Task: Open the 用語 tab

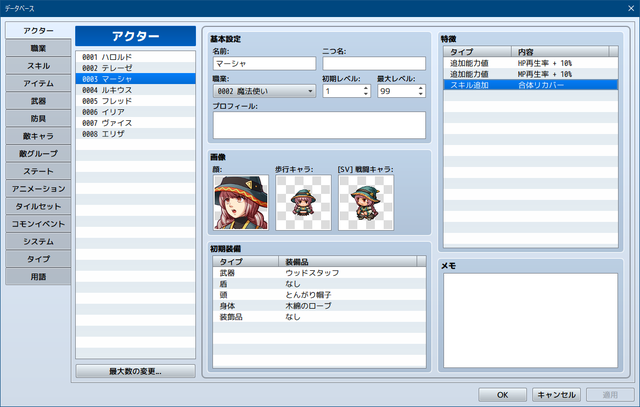Action: [38, 276]
